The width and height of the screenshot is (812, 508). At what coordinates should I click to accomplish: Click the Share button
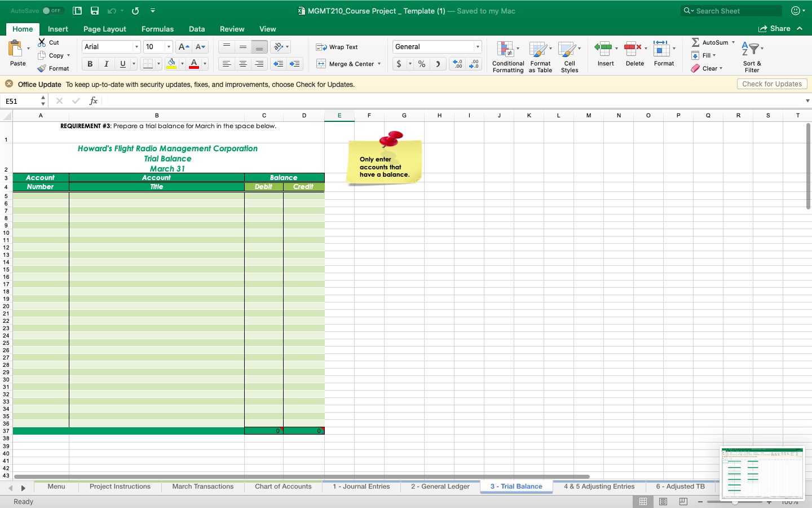774,29
